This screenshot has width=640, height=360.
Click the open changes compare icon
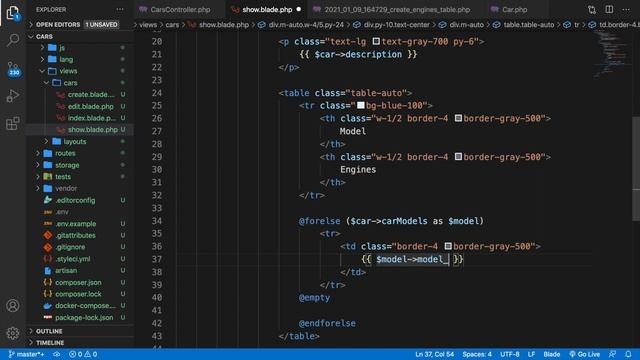(x=592, y=9)
